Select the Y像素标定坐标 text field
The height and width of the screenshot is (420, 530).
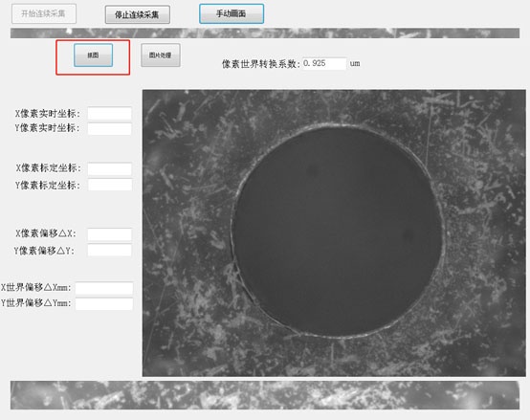110,185
